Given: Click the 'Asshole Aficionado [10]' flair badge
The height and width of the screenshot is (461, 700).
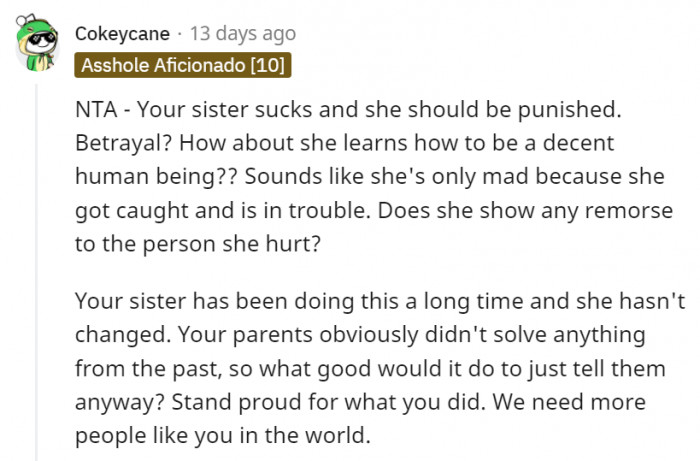Looking at the screenshot, I should [183, 66].
